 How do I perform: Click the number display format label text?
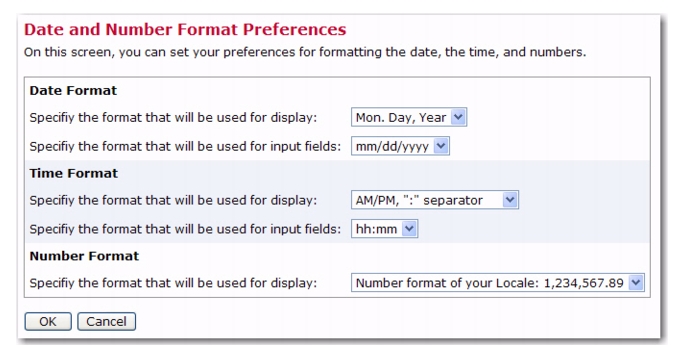point(173,283)
